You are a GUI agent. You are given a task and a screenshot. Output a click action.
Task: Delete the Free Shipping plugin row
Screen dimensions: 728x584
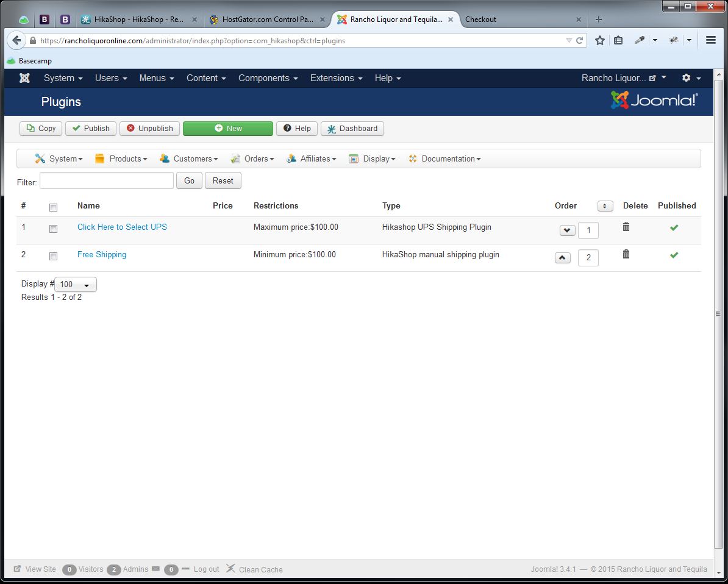point(626,254)
